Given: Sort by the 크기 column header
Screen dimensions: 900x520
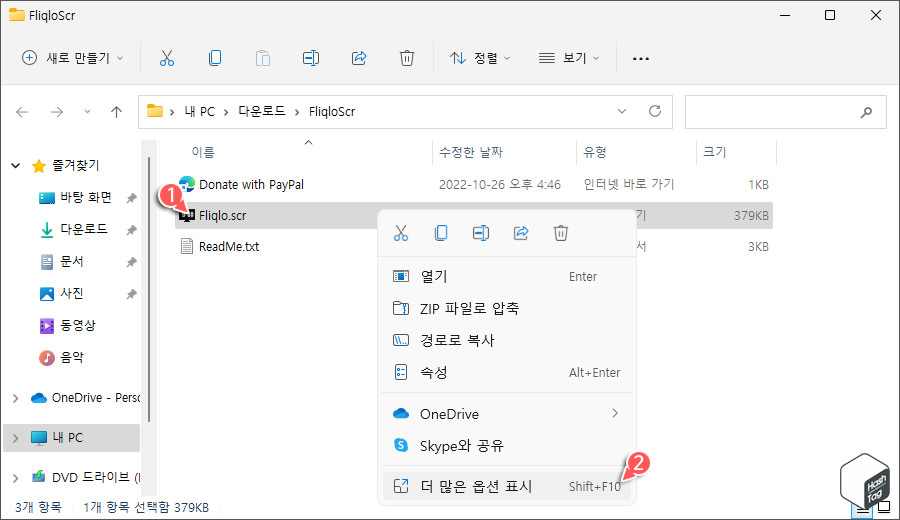Looking at the screenshot, I should (x=715, y=152).
